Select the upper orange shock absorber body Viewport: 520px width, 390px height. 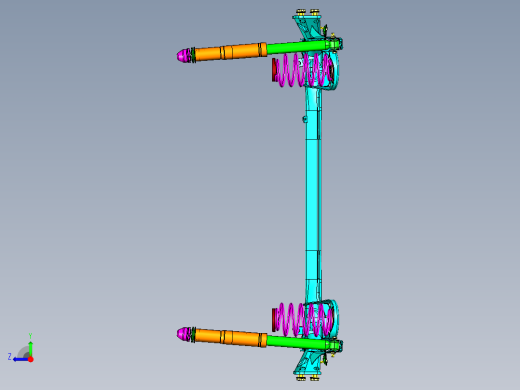(x=231, y=52)
